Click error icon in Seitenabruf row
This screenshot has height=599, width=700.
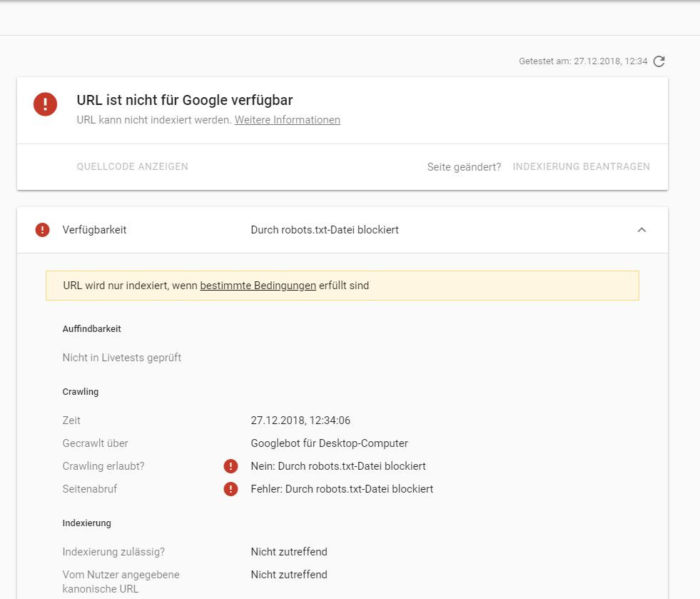coord(230,488)
